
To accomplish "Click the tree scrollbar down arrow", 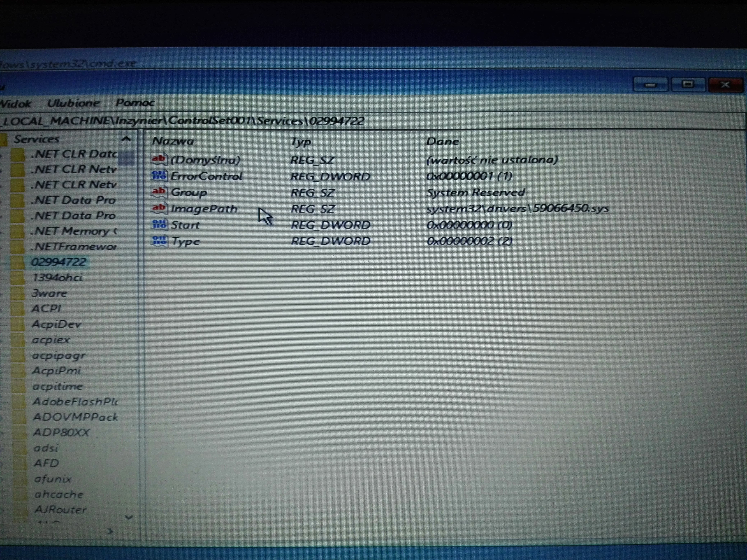I will (129, 517).
